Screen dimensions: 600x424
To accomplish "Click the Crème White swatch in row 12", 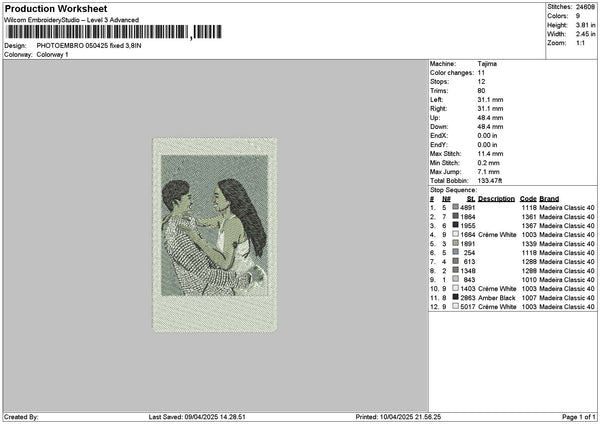I will tap(455, 306).
